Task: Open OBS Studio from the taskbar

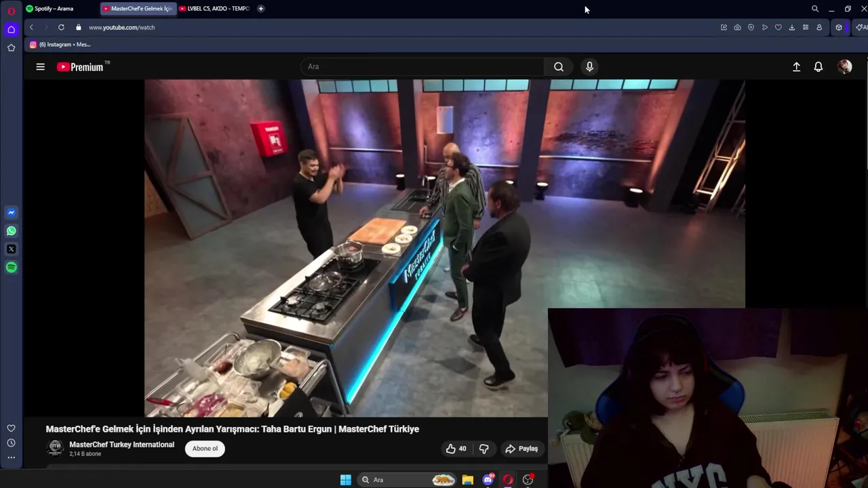Action: pos(528,480)
